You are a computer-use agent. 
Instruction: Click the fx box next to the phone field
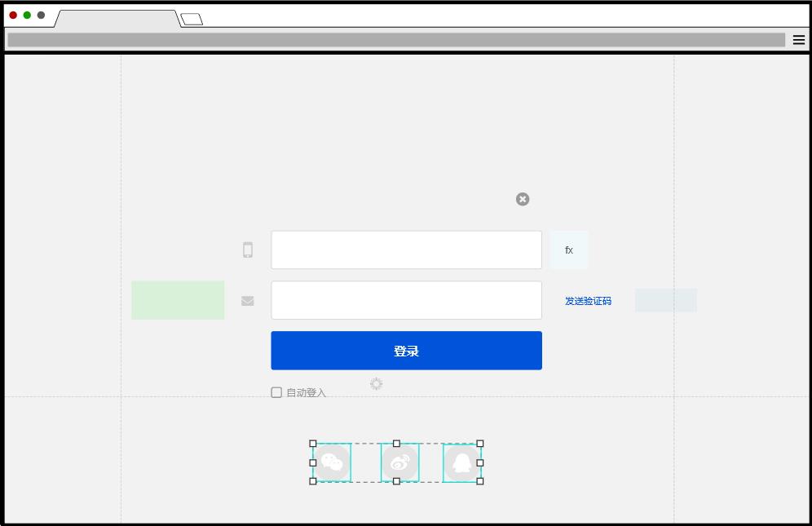point(568,250)
